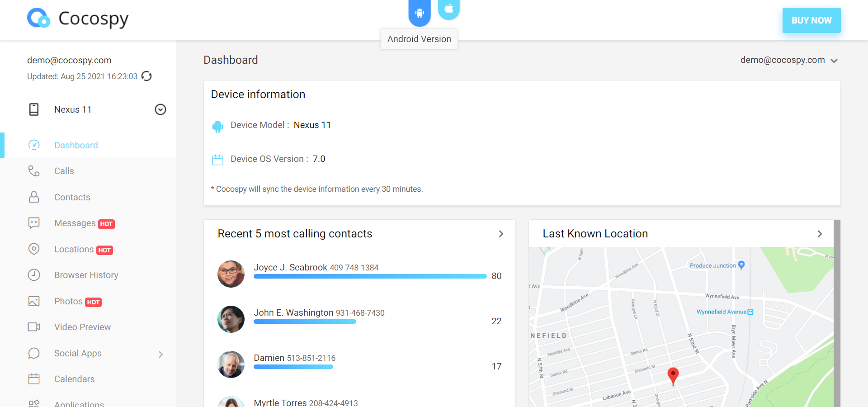Click the Calendars icon in sidebar
Image resolution: width=868 pixels, height=407 pixels.
[34, 379]
